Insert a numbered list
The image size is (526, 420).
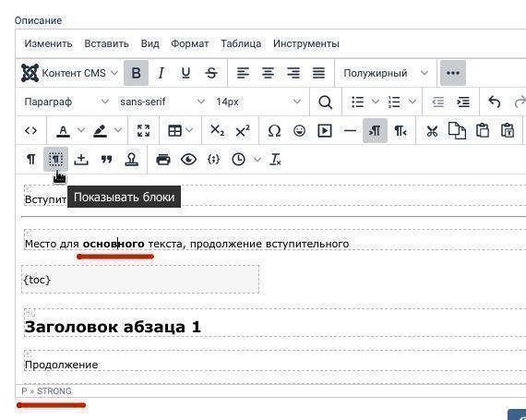click(x=394, y=102)
